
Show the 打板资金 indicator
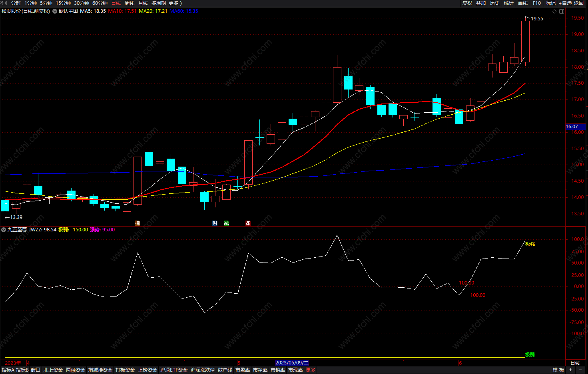pyautogui.click(x=125, y=370)
